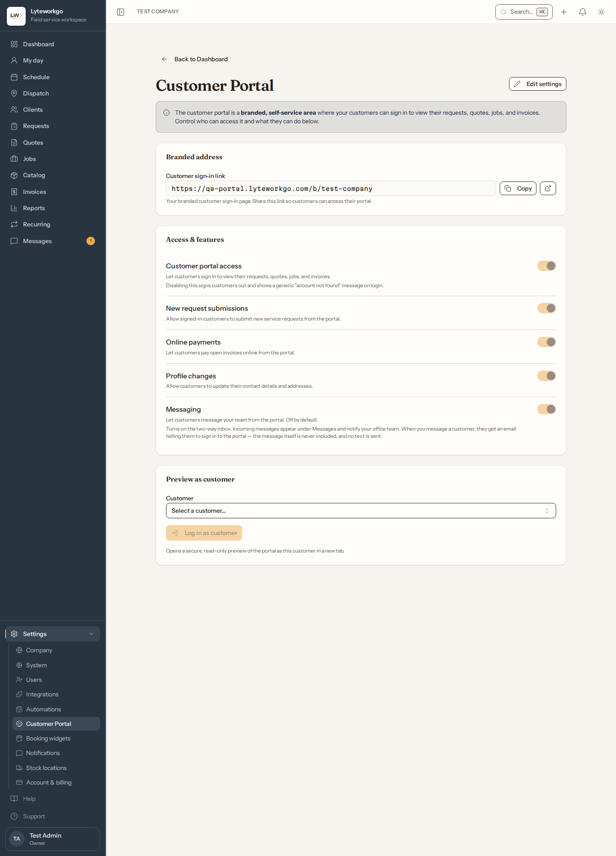616x856 pixels.
Task: Collapse the Settings section chevron
Action: point(92,634)
